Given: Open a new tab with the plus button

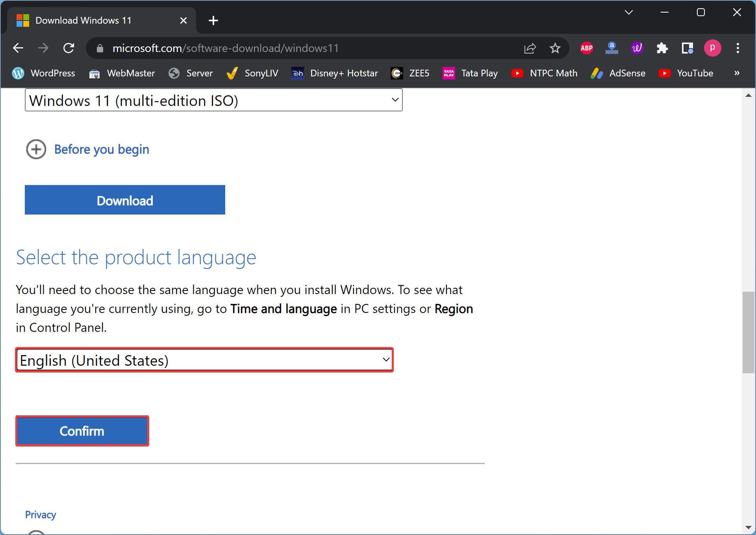Looking at the screenshot, I should [x=213, y=20].
